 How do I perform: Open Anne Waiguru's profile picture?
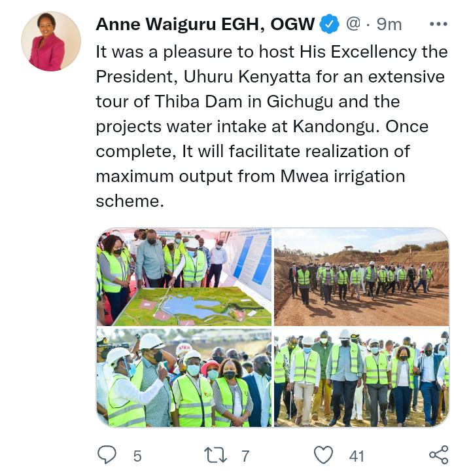coord(51,41)
